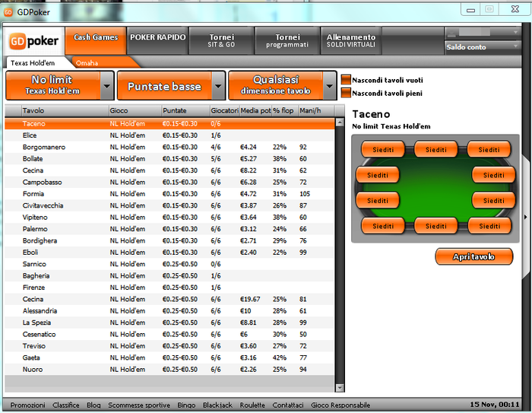Select the Campobasso table row
The width and height of the screenshot is (532, 413).
click(x=169, y=182)
